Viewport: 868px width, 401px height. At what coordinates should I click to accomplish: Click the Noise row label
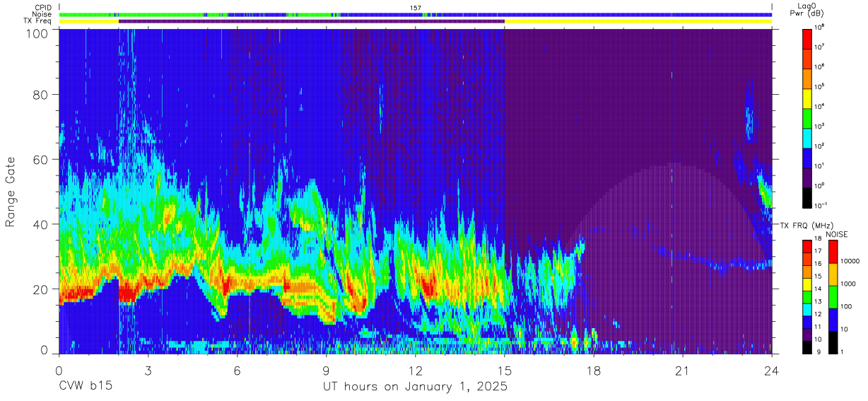click(x=42, y=14)
